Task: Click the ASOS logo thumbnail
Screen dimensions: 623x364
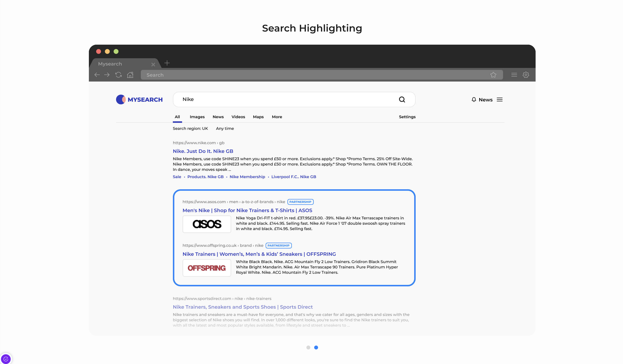Action: point(207,224)
